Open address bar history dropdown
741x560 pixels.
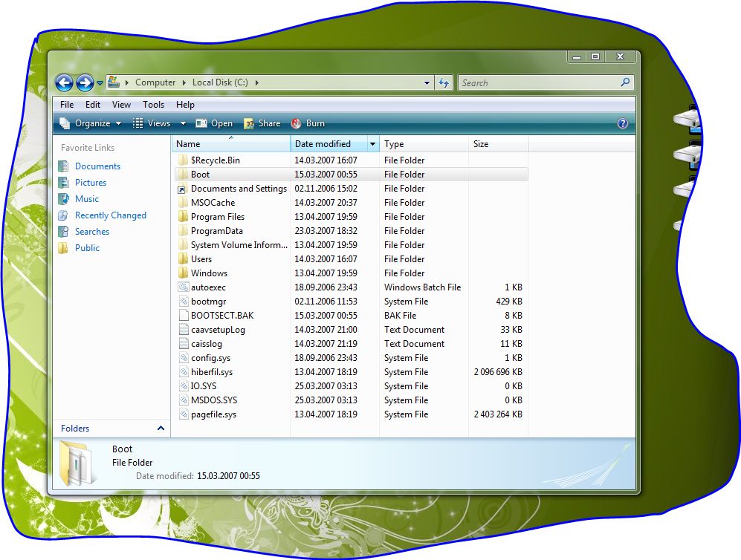tap(427, 82)
